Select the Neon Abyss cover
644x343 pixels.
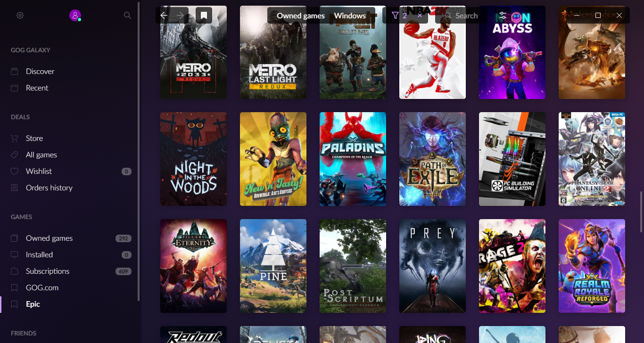point(512,52)
